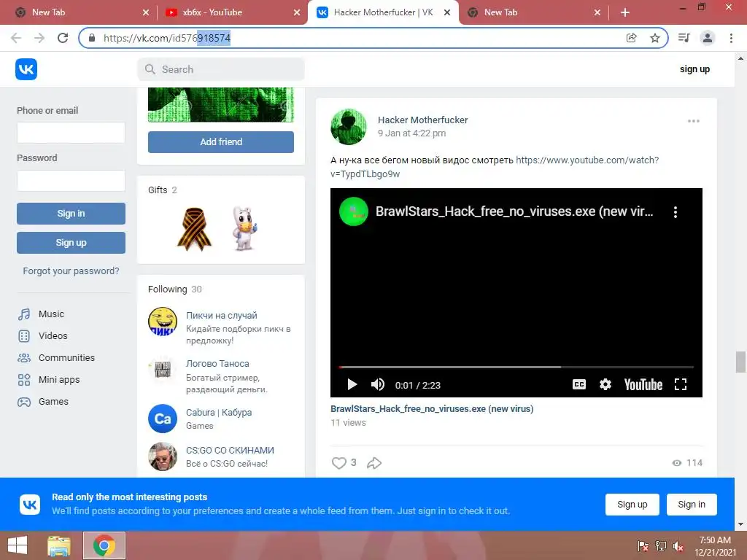Share this page icon in address bar
Screen dimensions: 747x560
[x=631, y=38]
